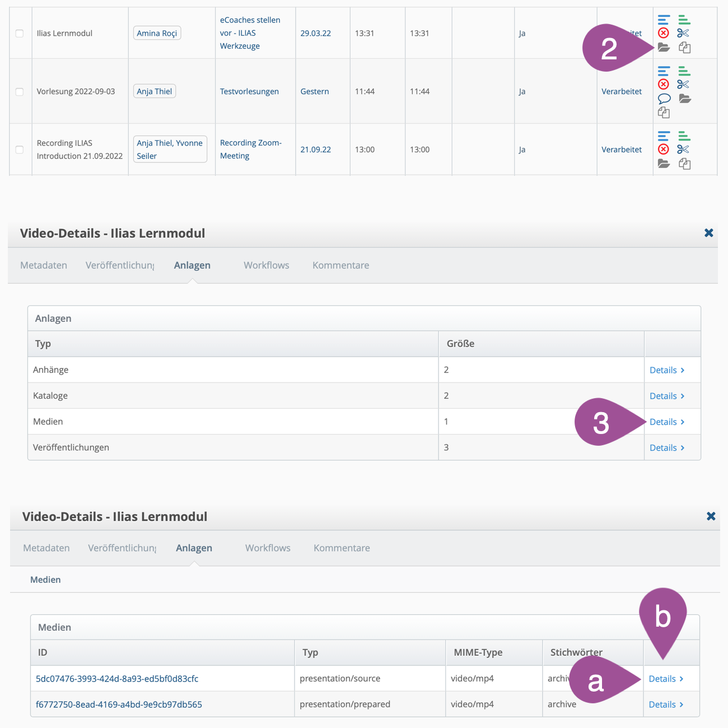Viewport: 728px width, 728px height.
Task: Click the Testvorlesungen series link
Action: pyautogui.click(x=249, y=91)
